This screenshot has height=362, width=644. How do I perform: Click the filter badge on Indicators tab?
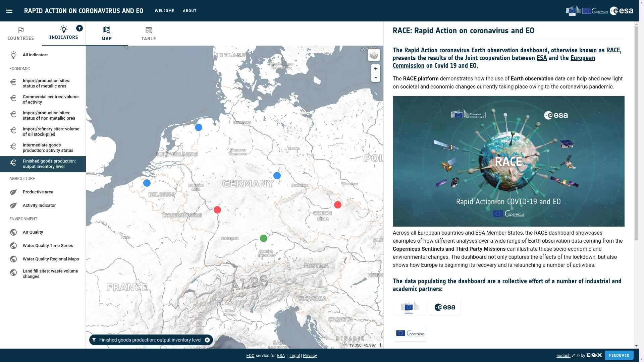click(79, 28)
